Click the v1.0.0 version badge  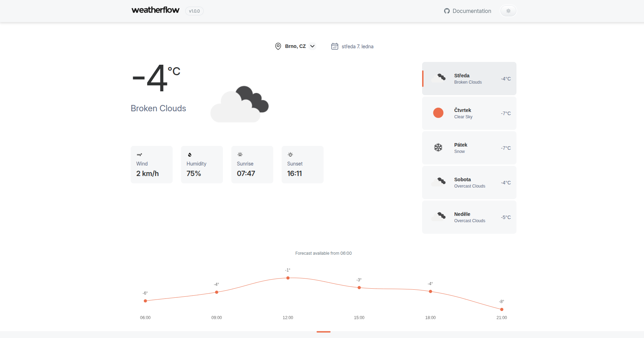pyautogui.click(x=194, y=11)
